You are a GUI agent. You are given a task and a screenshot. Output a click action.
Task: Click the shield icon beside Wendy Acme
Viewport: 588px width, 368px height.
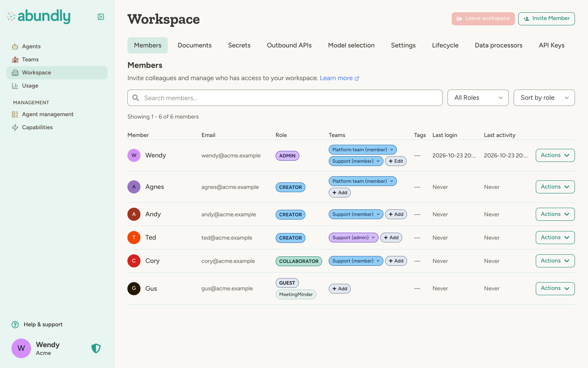point(96,348)
